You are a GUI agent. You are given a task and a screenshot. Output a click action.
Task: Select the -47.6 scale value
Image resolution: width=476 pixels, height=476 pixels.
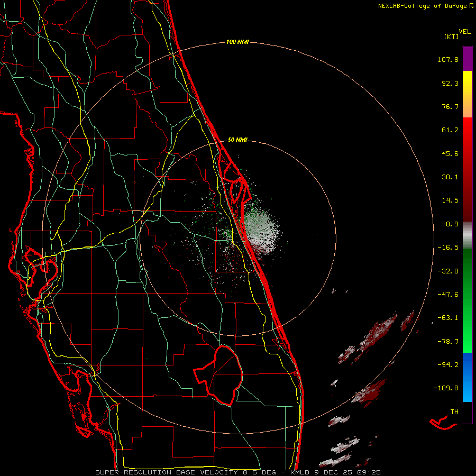448,295
